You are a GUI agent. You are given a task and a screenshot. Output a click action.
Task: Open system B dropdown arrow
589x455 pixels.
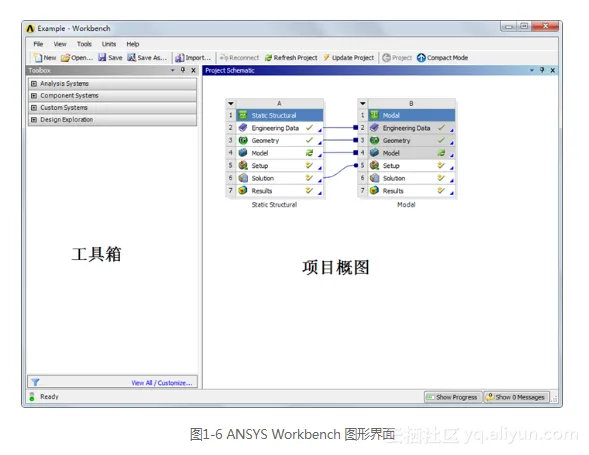[x=362, y=103]
